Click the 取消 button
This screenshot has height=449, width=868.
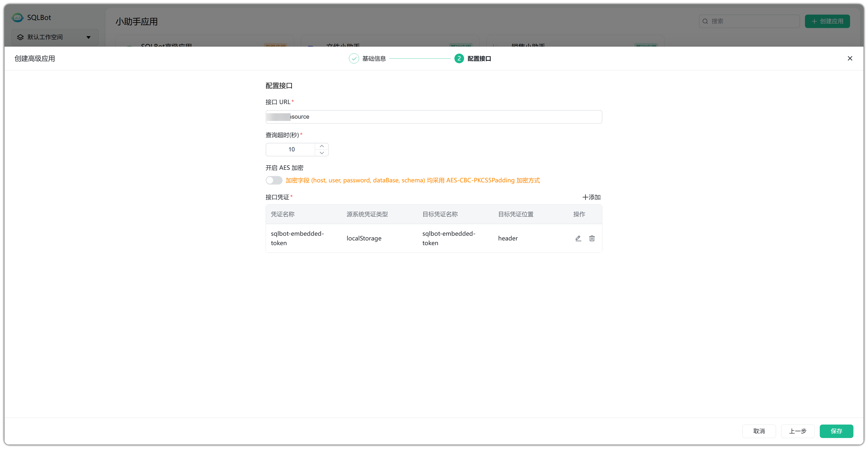point(759,431)
